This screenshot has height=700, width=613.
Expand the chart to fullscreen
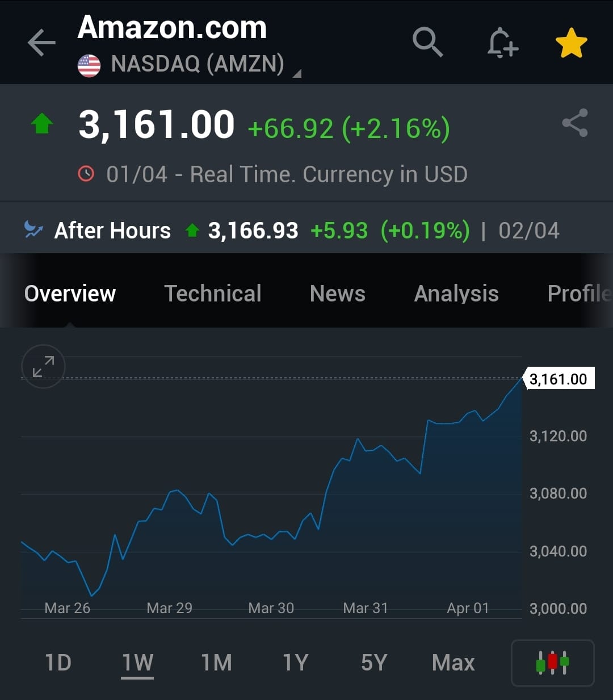(x=43, y=366)
